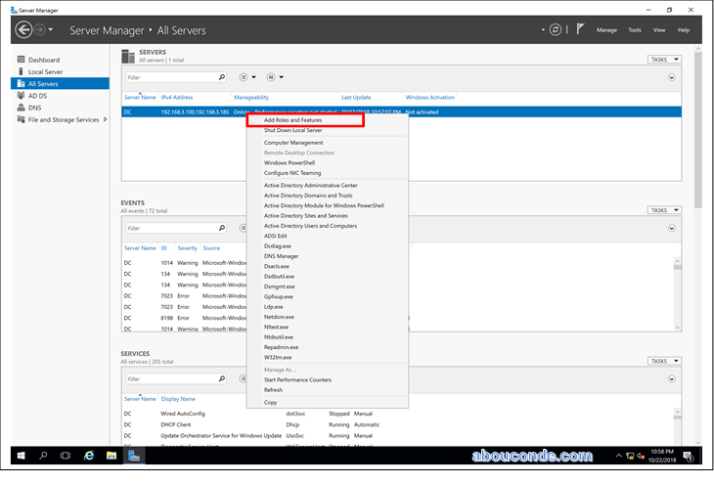The width and height of the screenshot is (714, 484).
Task: Choose Windows PowerShell from context menu
Action: (x=289, y=163)
